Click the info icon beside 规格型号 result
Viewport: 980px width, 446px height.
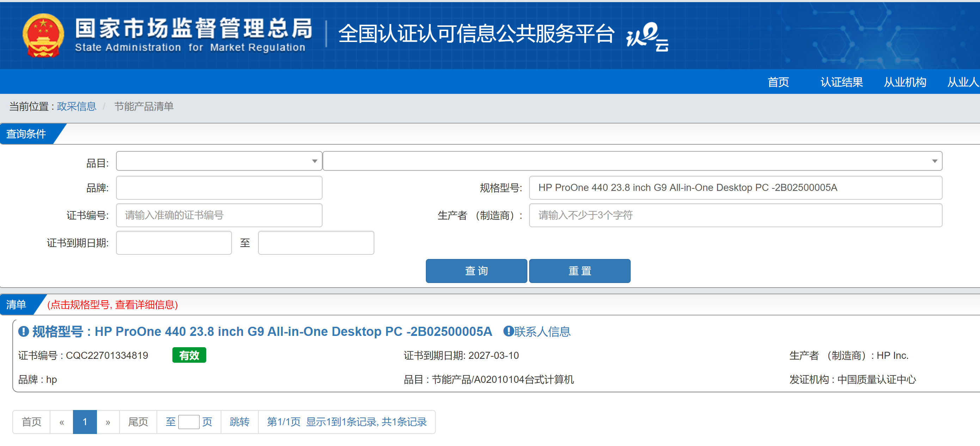[24, 331]
